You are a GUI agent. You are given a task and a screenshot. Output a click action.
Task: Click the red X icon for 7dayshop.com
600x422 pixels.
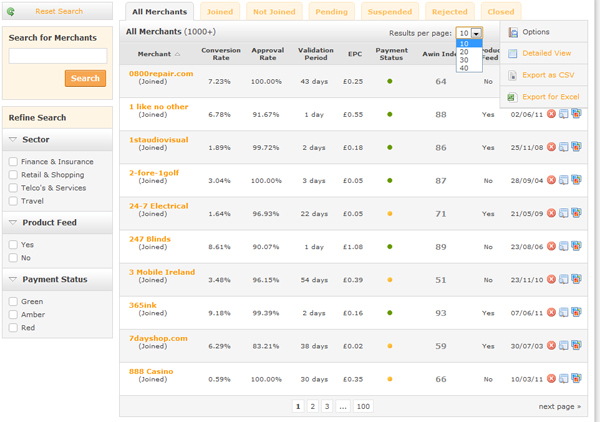(x=551, y=345)
